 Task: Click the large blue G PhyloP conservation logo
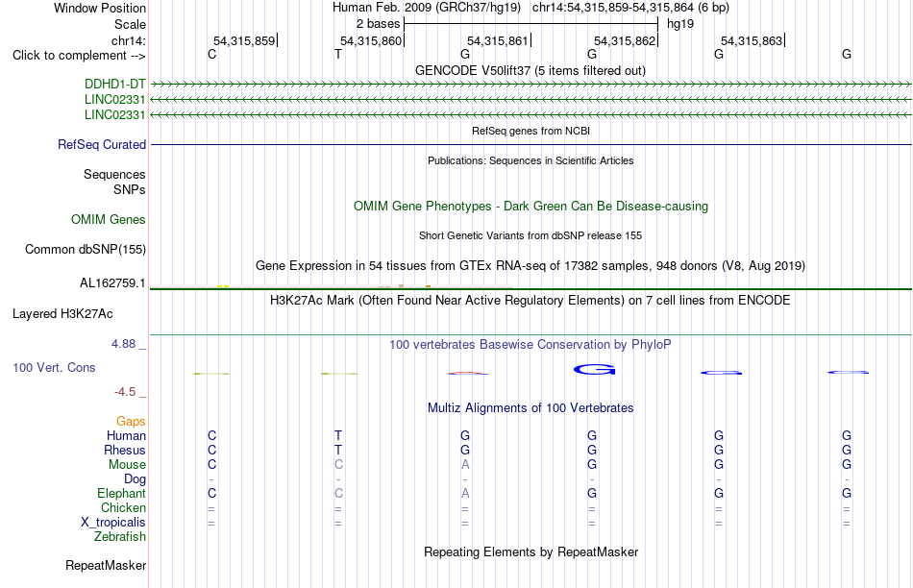pyautogui.click(x=594, y=369)
